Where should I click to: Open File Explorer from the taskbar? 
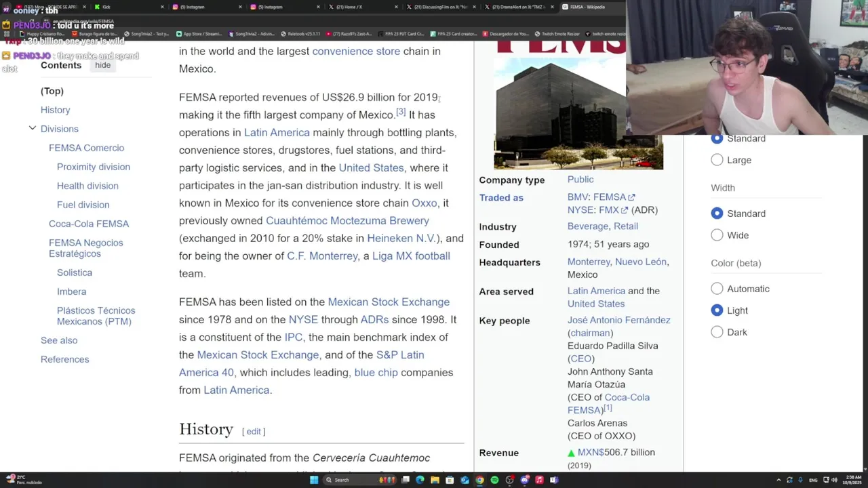pos(435,480)
